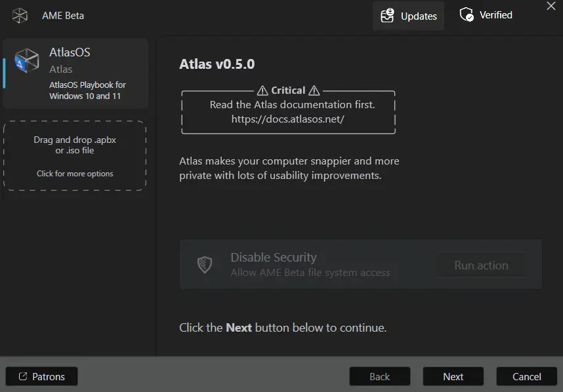Click the Updates download icon
The width and height of the screenshot is (563, 392).
coord(387,16)
